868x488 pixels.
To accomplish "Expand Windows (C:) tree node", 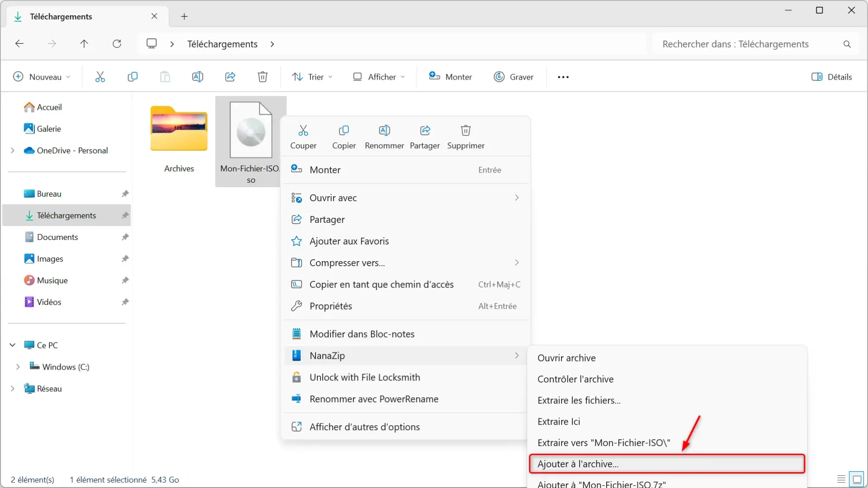I will coord(18,367).
